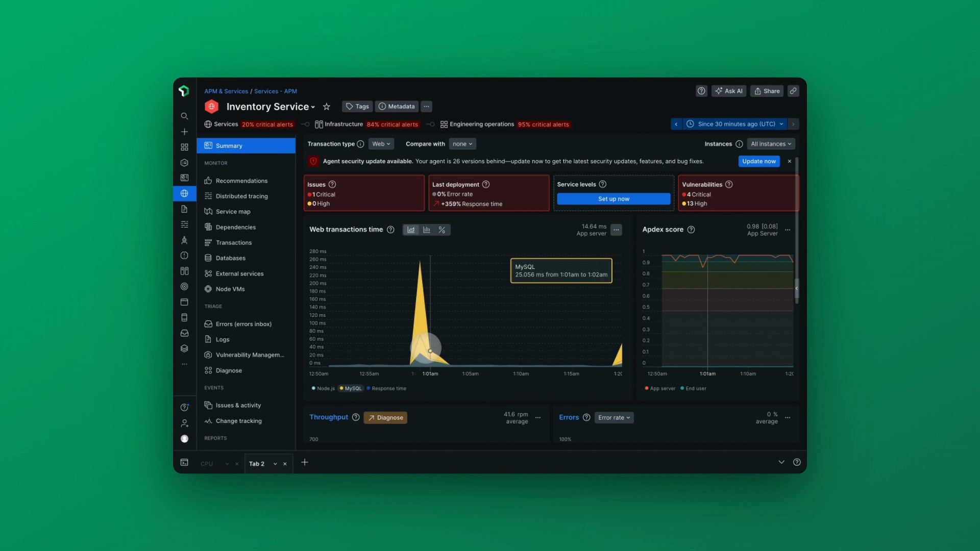Click the Update now button

pos(759,161)
